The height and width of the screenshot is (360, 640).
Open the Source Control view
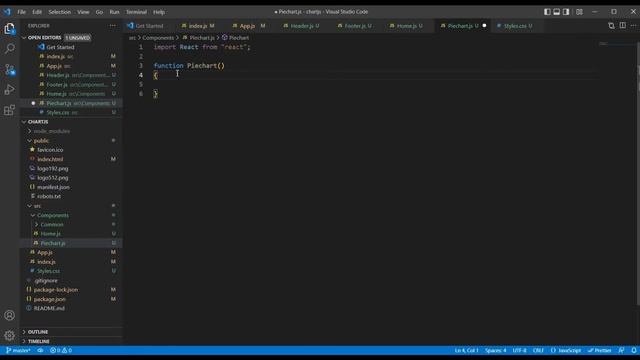pos(9,69)
